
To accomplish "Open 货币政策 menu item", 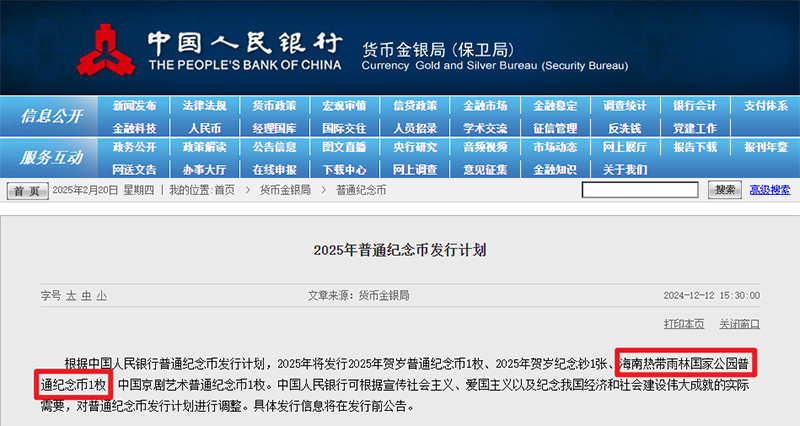I will tap(274, 106).
